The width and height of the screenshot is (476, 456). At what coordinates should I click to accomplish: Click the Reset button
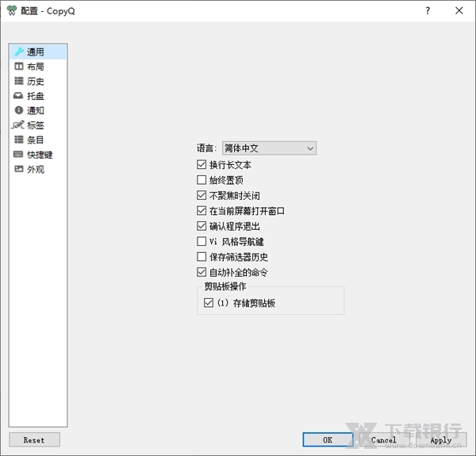pos(34,439)
